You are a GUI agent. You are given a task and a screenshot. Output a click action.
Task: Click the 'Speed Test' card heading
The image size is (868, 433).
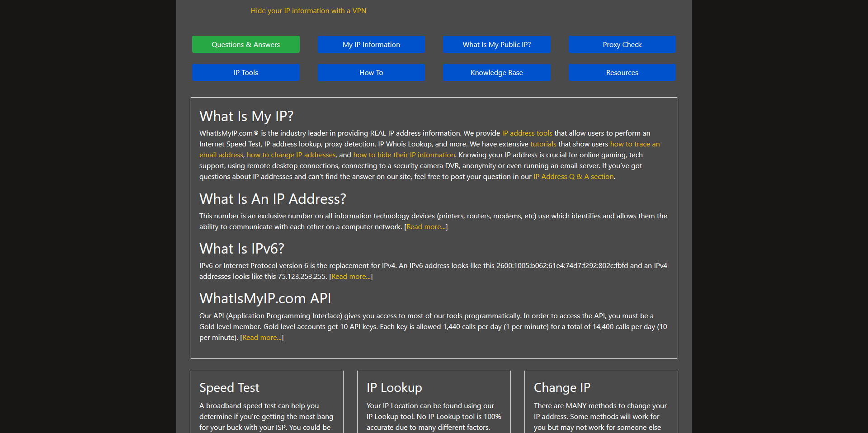coord(229,387)
